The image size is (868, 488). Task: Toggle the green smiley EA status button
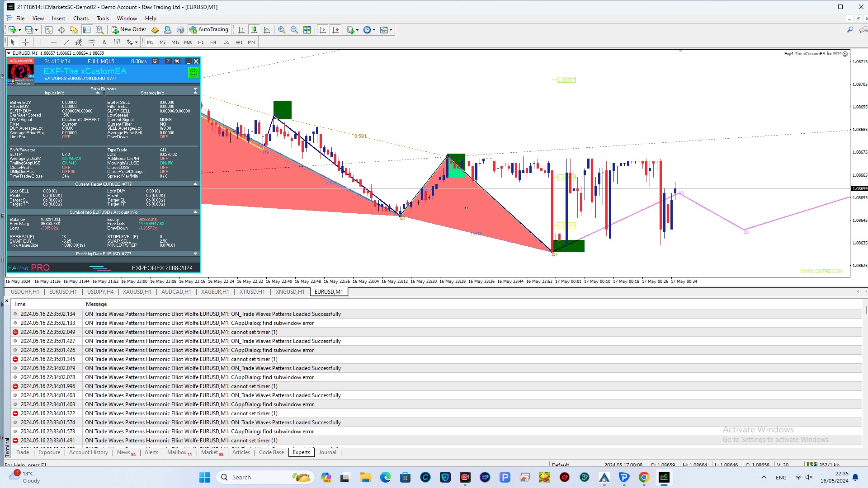[x=193, y=72]
